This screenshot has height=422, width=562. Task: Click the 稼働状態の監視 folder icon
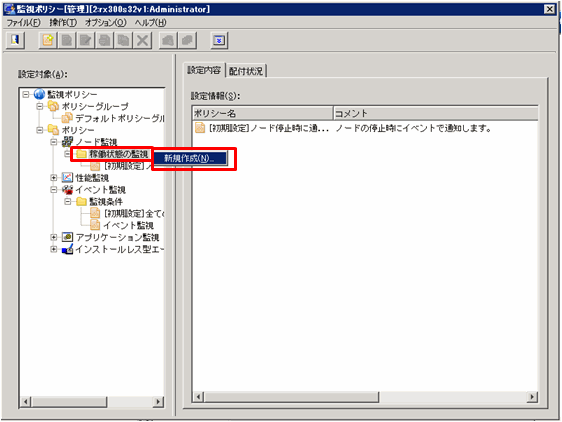[81, 154]
